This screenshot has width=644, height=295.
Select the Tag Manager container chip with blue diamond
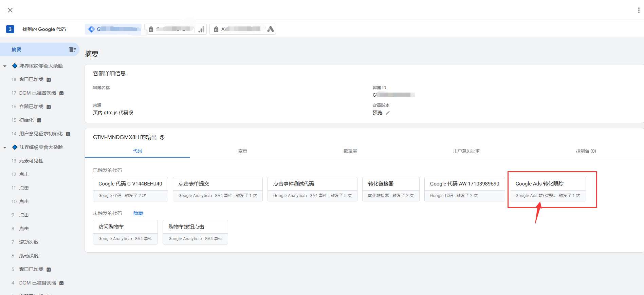pos(113,29)
